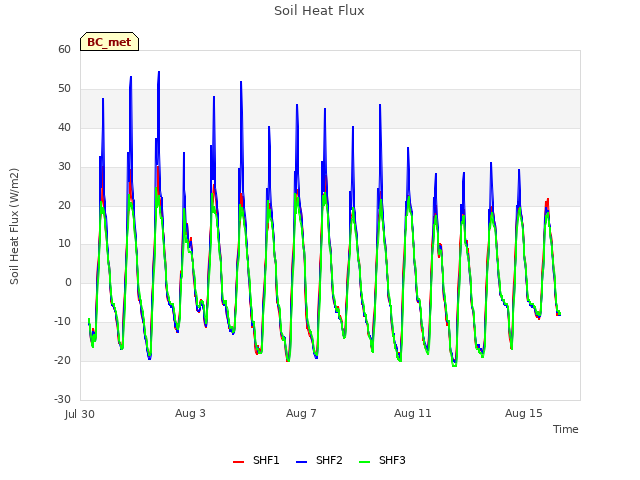Click the '40' y-axis tick label
The image size is (640, 480).
[x=64, y=127]
